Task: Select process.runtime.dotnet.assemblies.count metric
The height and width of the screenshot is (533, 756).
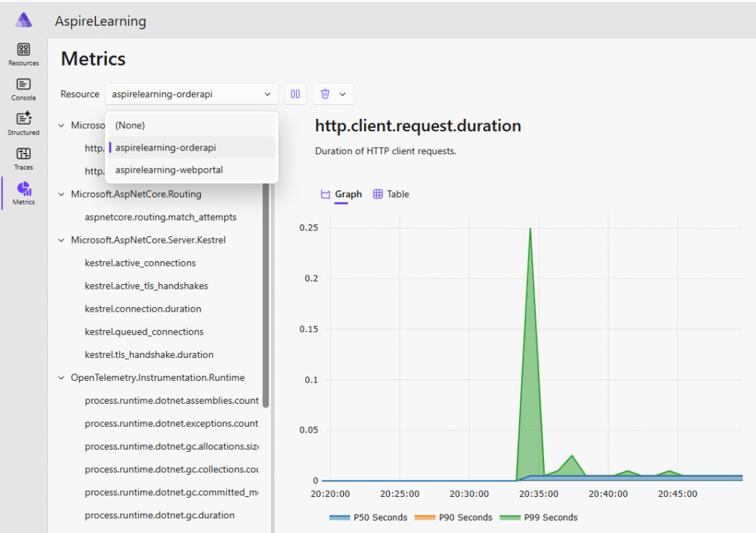Action: (x=171, y=400)
